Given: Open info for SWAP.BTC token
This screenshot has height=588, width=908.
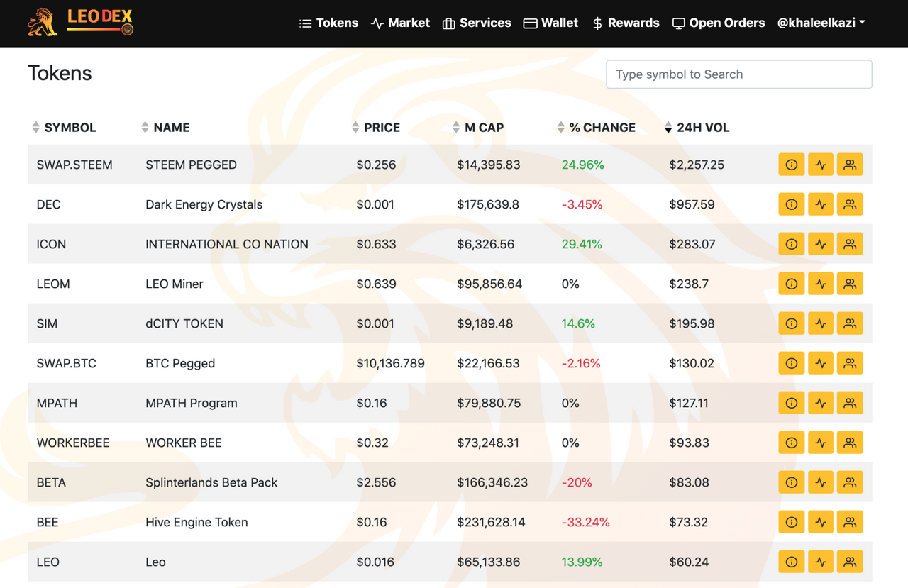Looking at the screenshot, I should pos(792,363).
